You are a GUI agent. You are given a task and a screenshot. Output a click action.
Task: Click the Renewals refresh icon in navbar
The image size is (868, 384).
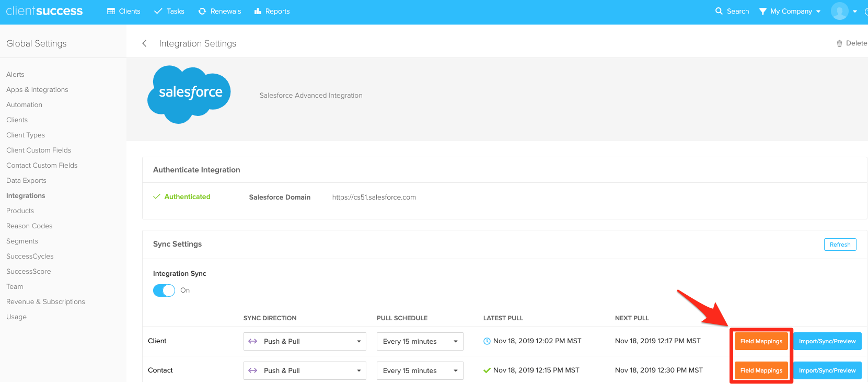(x=202, y=11)
